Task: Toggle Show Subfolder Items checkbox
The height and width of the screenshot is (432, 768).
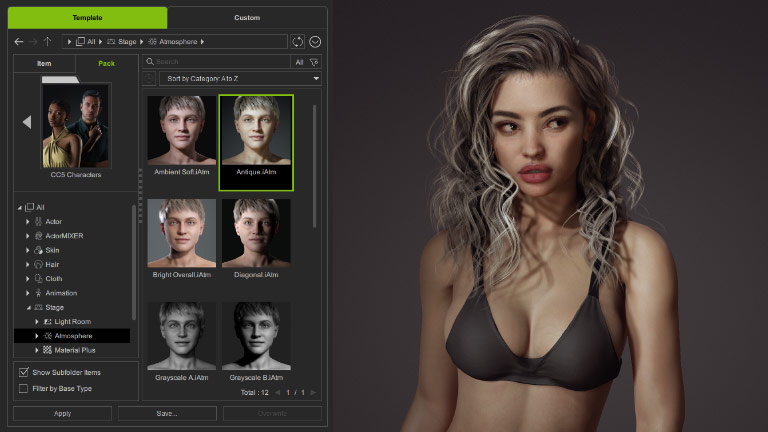Action: pos(23,372)
